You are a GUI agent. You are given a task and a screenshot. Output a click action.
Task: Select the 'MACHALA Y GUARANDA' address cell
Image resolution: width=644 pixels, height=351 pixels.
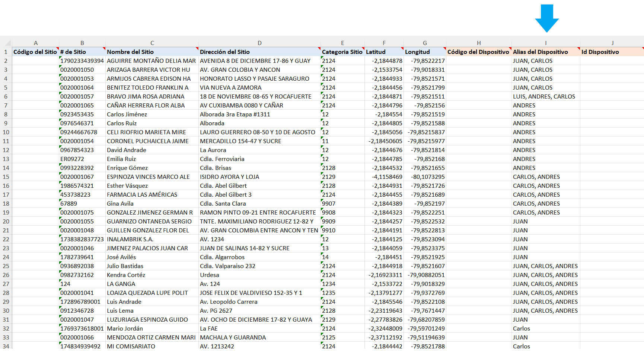tap(259, 337)
